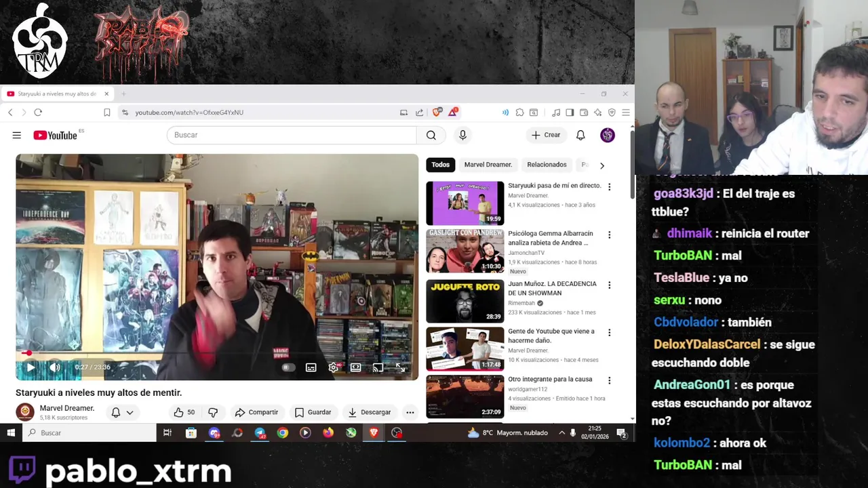Open video player settings gear
This screenshot has width=868, height=488.
(333, 367)
